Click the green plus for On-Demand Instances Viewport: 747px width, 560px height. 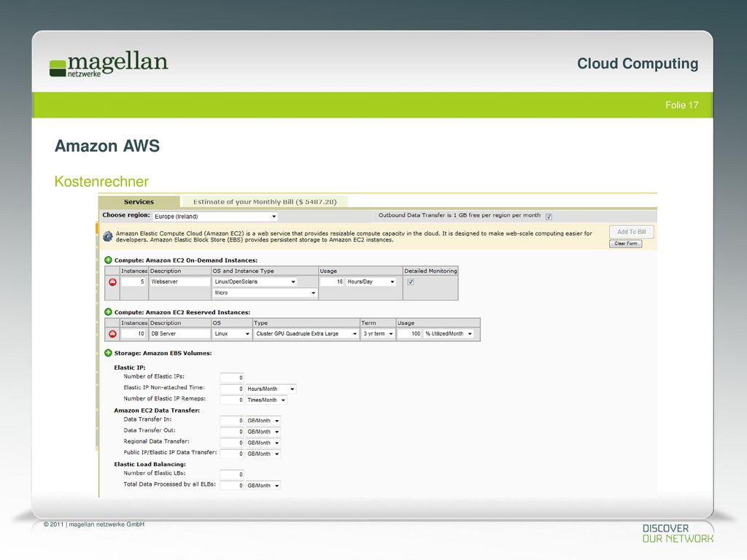click(x=108, y=260)
